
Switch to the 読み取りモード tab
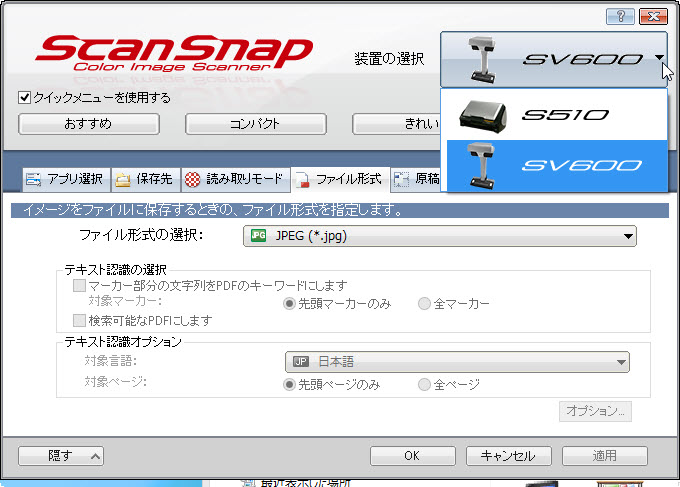(235, 179)
